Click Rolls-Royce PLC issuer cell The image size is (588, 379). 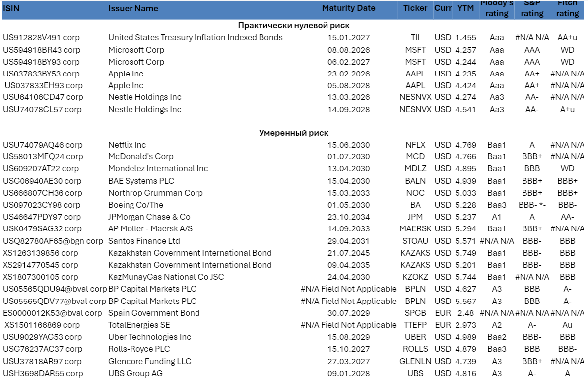point(139,349)
